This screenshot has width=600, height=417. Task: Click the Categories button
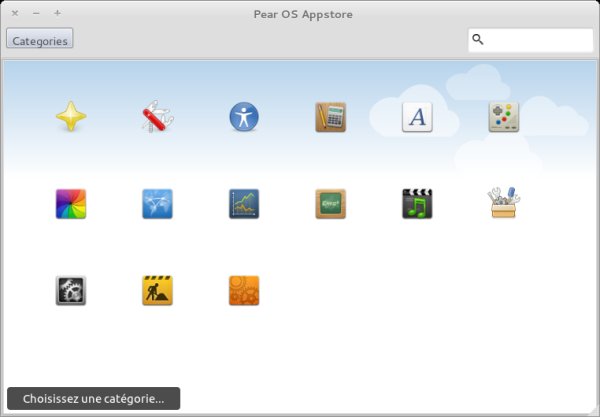(40, 38)
